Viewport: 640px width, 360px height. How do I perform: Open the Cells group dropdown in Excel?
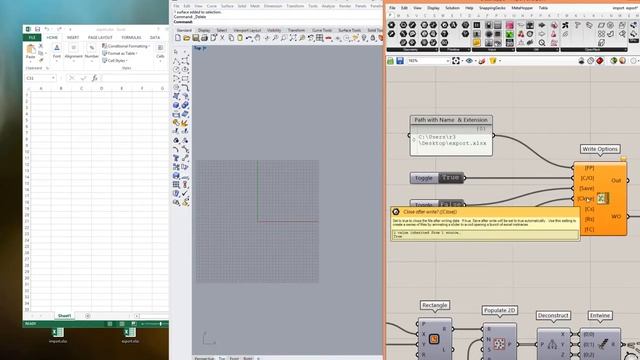coord(160,51)
